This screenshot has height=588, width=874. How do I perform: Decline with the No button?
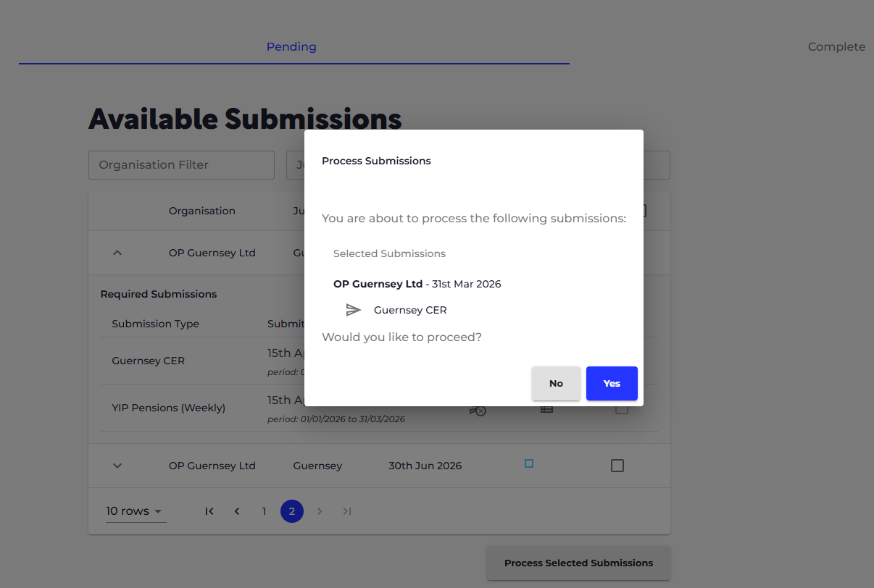(x=556, y=383)
